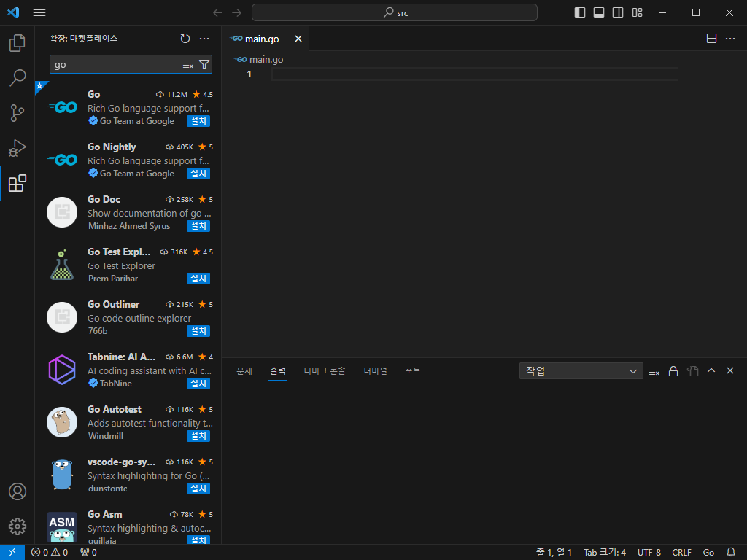Open the notifications bell
The height and width of the screenshot is (560, 747).
[731, 553]
